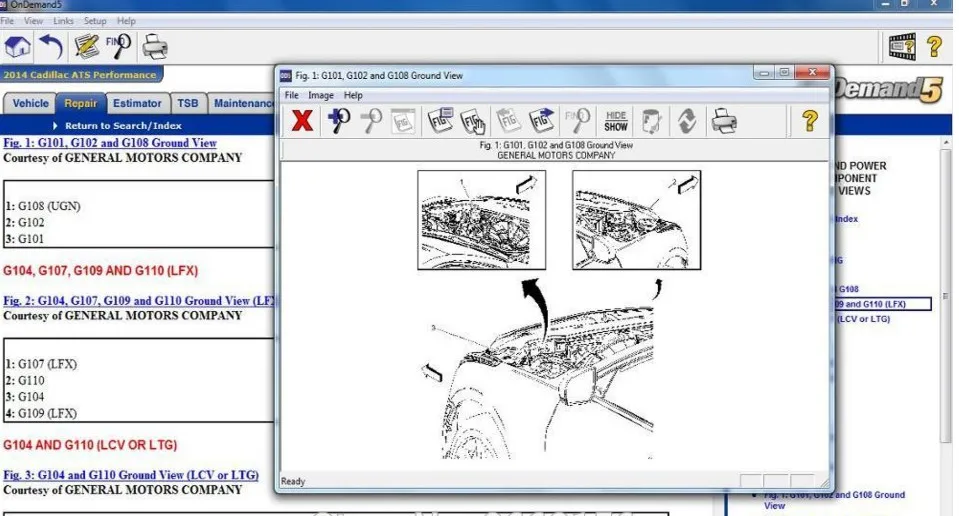Click the '2: G102' legend text
Image resolution: width=959 pixels, height=516 pixels.
pos(25,223)
